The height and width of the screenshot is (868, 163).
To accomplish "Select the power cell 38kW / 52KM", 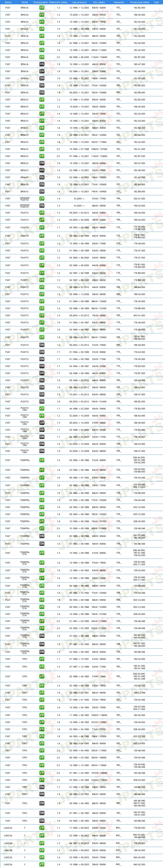I will [x=99, y=220].
